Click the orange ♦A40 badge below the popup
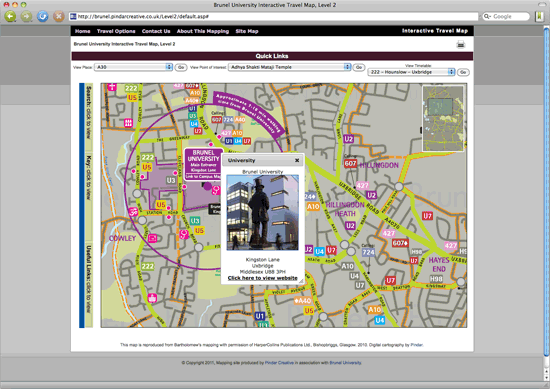Screen dimensions: 550x389 tap(303, 301)
